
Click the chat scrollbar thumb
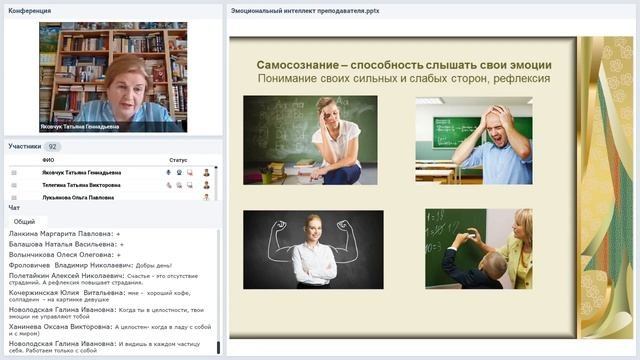(218, 347)
